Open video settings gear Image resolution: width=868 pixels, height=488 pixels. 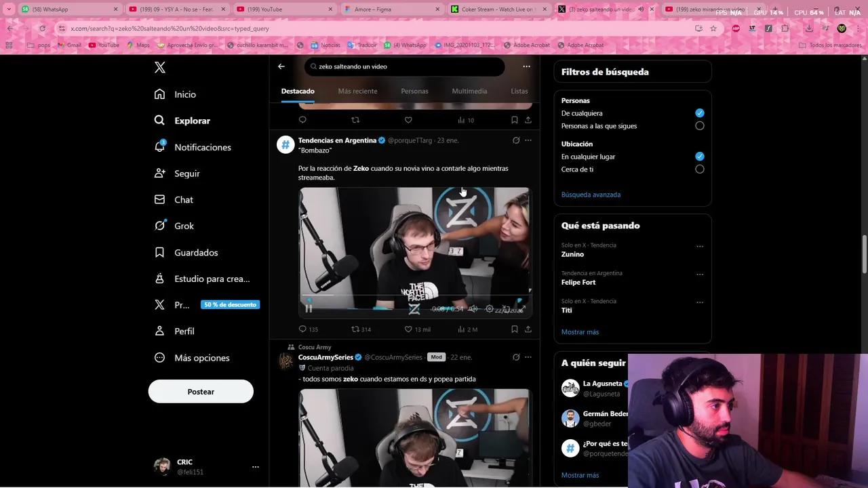coord(490,309)
